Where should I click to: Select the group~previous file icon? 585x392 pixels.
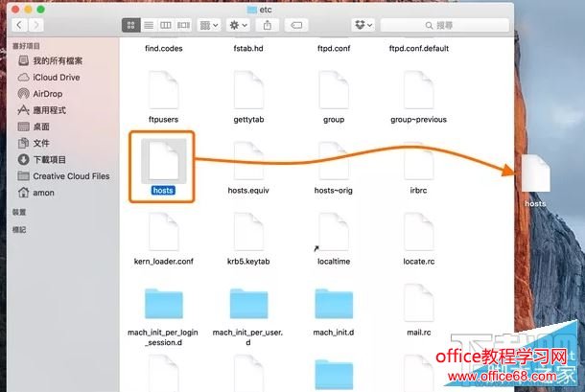click(x=418, y=90)
